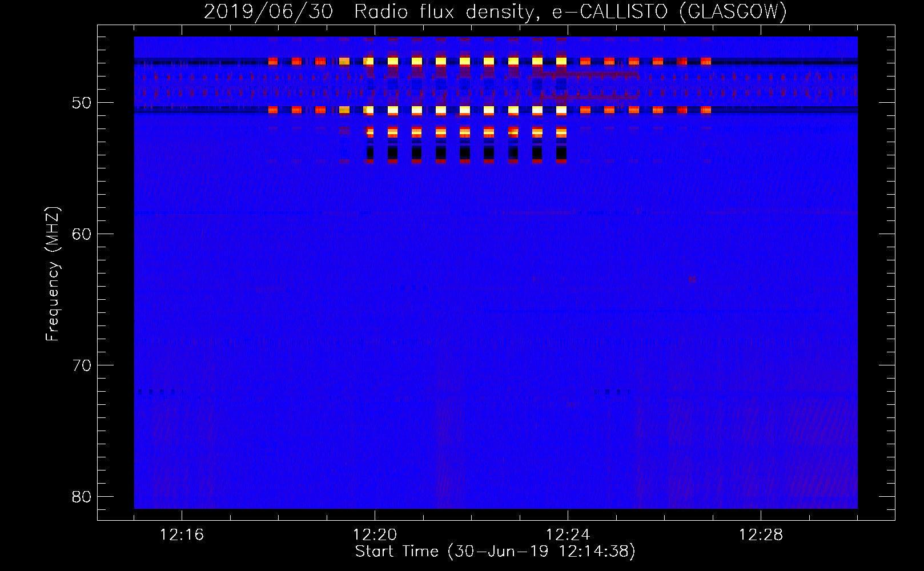Image resolution: width=924 pixels, height=571 pixels.
Task: Select the 'Frequency (MHZ)' axis label
Action: coord(53,274)
